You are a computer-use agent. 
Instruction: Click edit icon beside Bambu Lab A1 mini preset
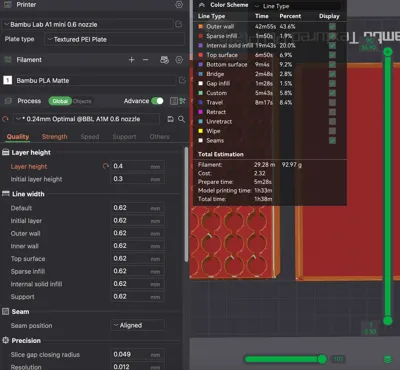179,24
